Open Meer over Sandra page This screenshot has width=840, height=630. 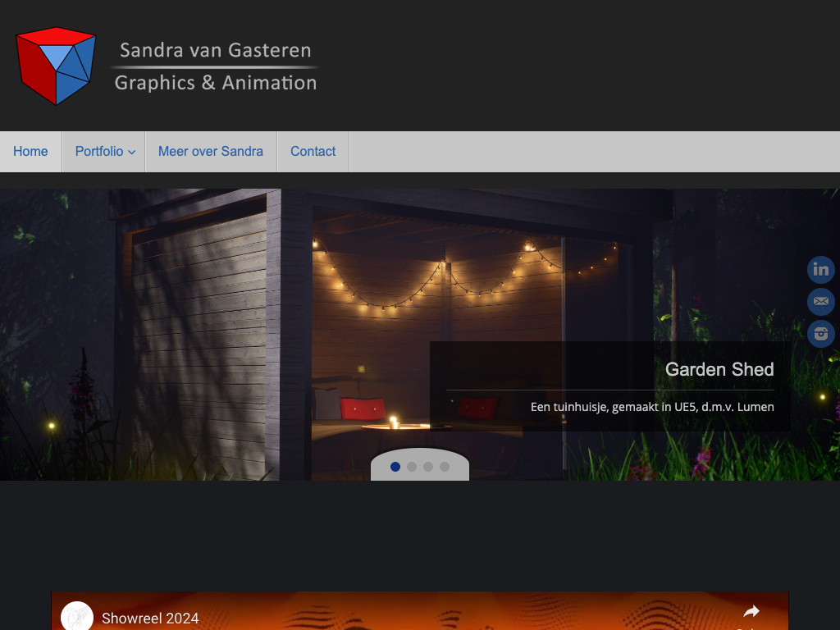[211, 152]
